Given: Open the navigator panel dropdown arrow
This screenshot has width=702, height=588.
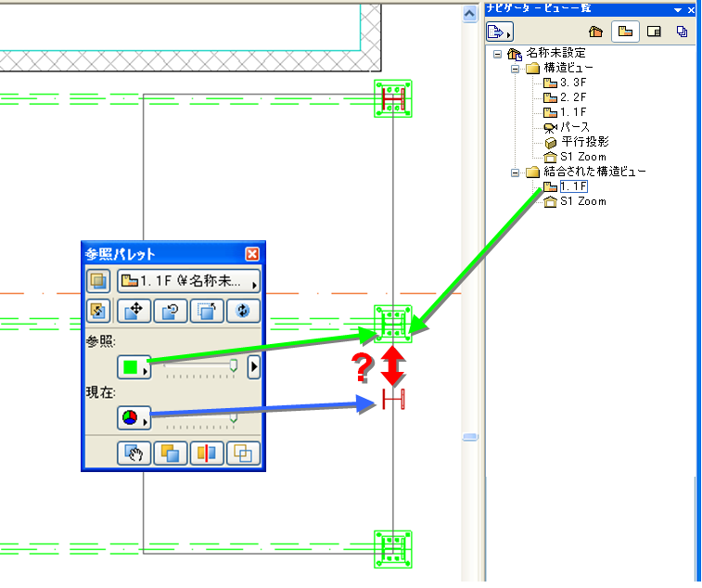Looking at the screenshot, I should [x=678, y=10].
